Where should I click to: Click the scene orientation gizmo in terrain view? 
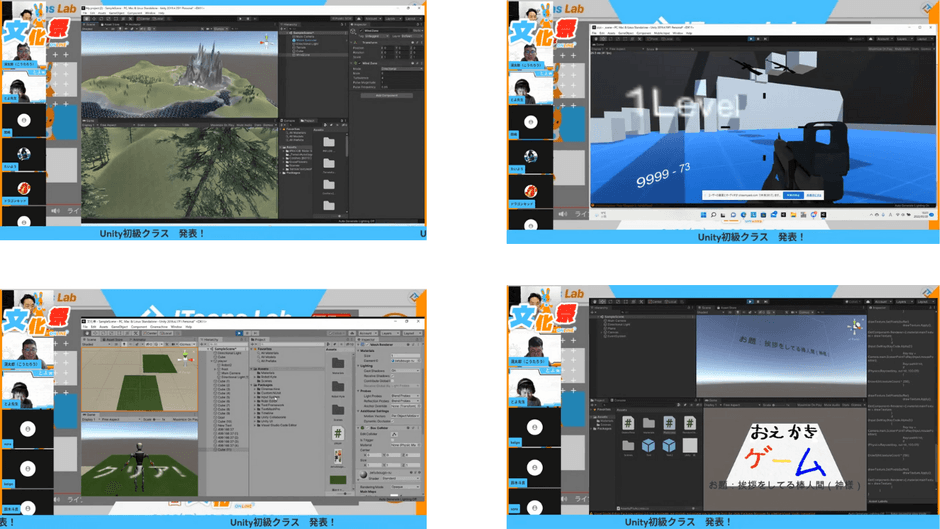(x=265, y=40)
